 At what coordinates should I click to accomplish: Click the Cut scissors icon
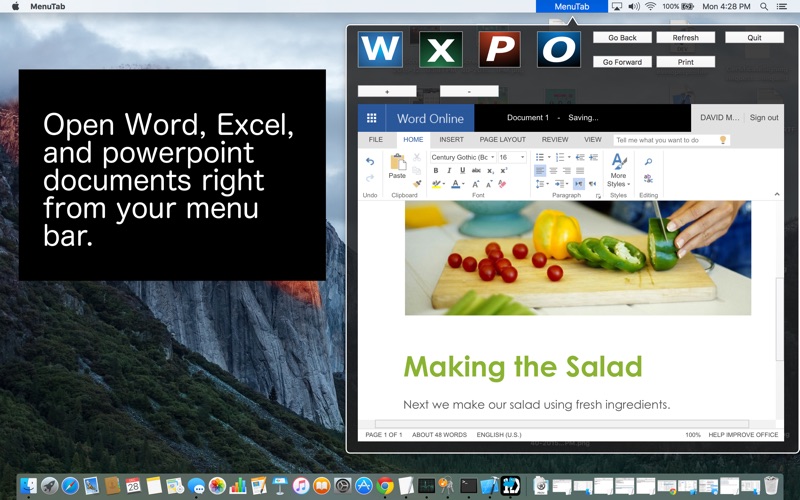click(416, 157)
